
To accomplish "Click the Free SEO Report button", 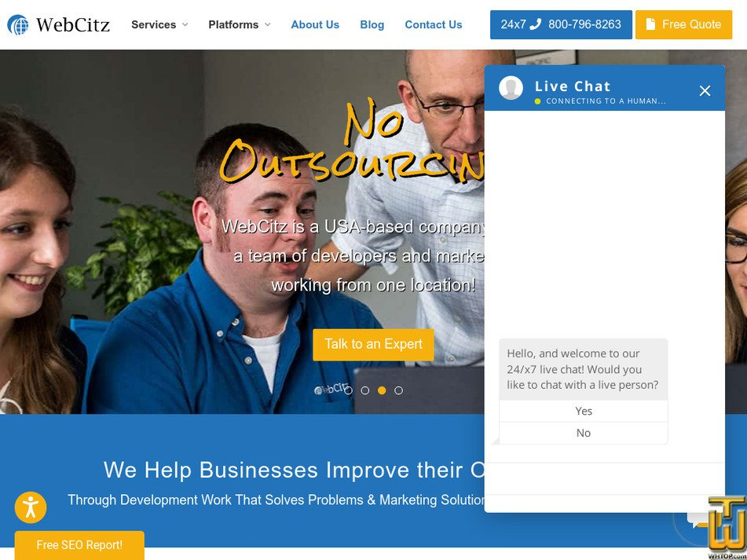I will [x=79, y=545].
